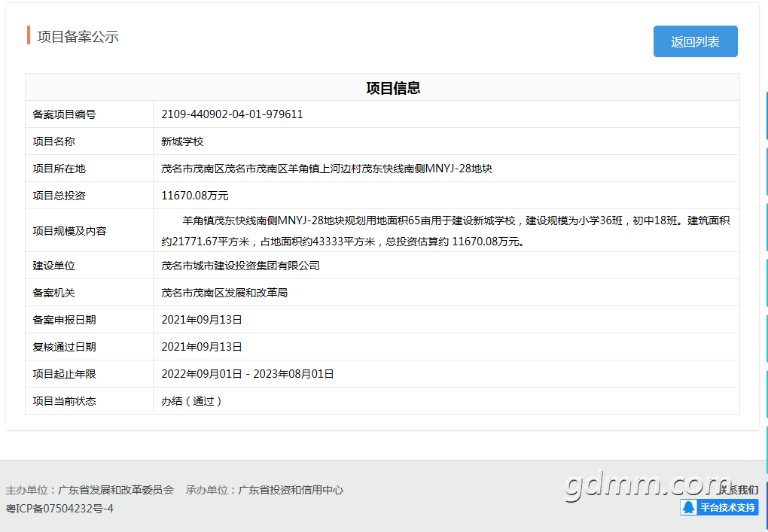
Task: Click the project name 新城学校
Action: pos(182,142)
